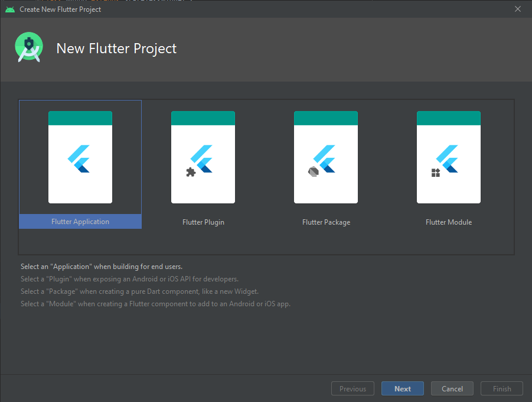The height and width of the screenshot is (402, 532).
Task: Cancel the project wizard
Action: click(452, 388)
